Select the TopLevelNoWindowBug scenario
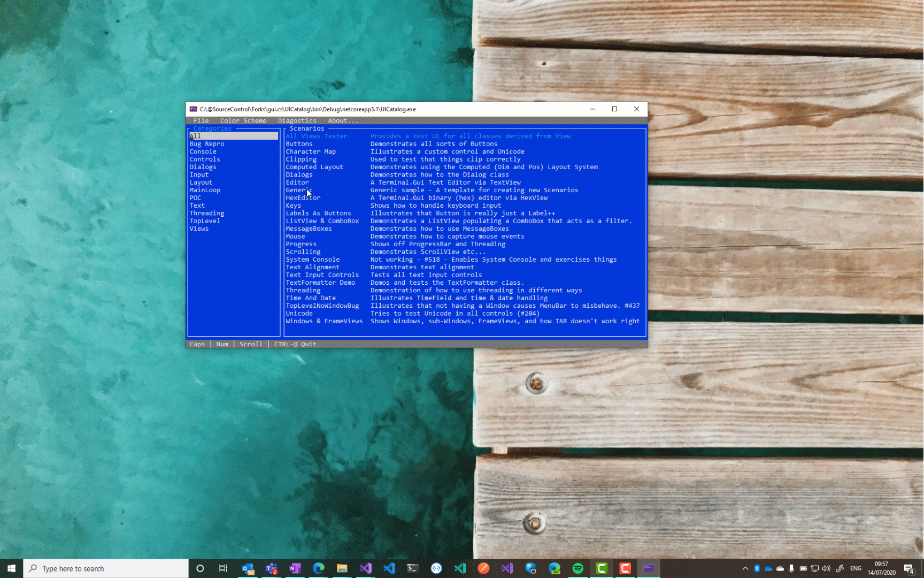This screenshot has width=924, height=578. click(x=322, y=306)
